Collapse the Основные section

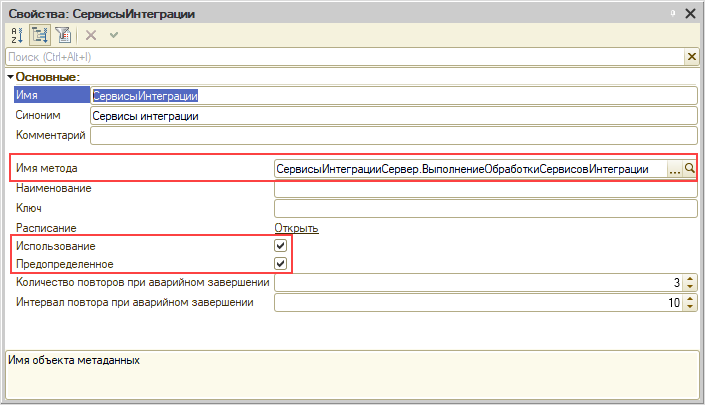(10, 77)
